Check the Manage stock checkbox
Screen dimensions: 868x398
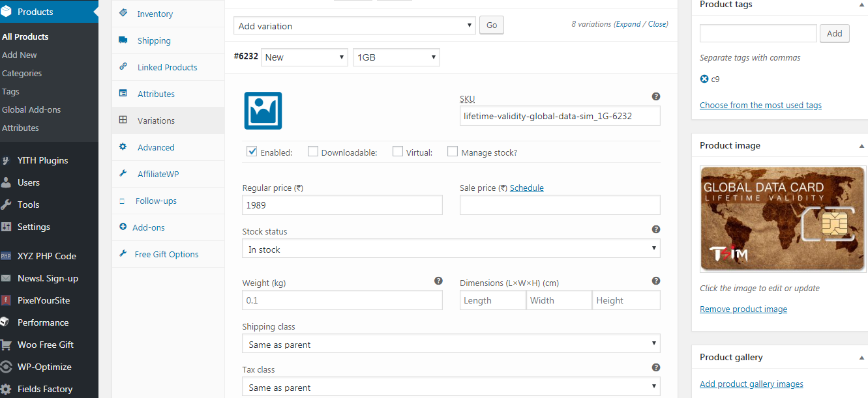453,151
